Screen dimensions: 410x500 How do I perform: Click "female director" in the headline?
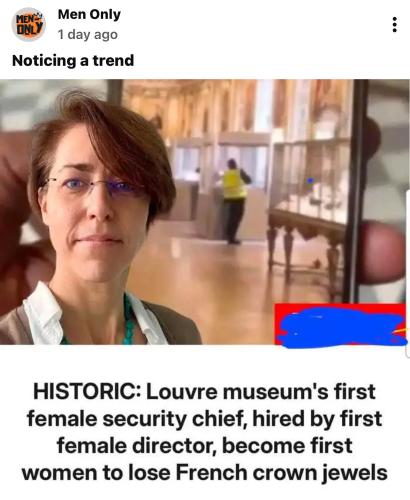point(137,446)
